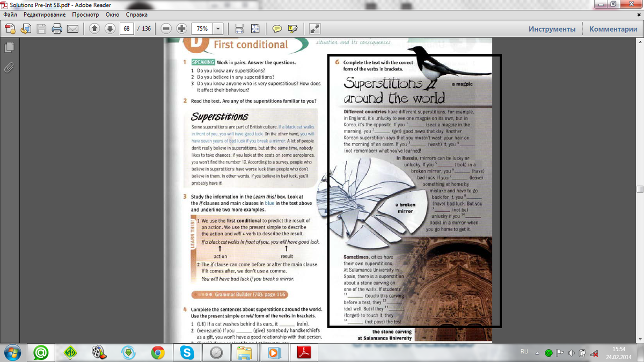Select the highlight text tool
644x362 pixels.
[292, 28]
